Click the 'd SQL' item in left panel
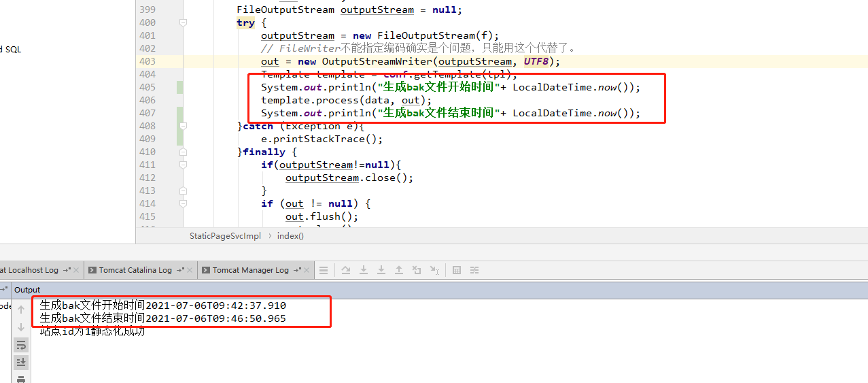 coord(10,49)
